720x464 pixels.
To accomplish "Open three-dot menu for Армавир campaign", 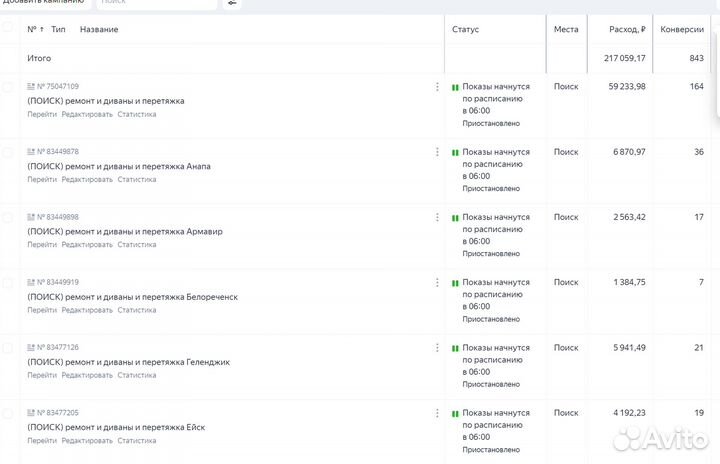I will pos(437,217).
